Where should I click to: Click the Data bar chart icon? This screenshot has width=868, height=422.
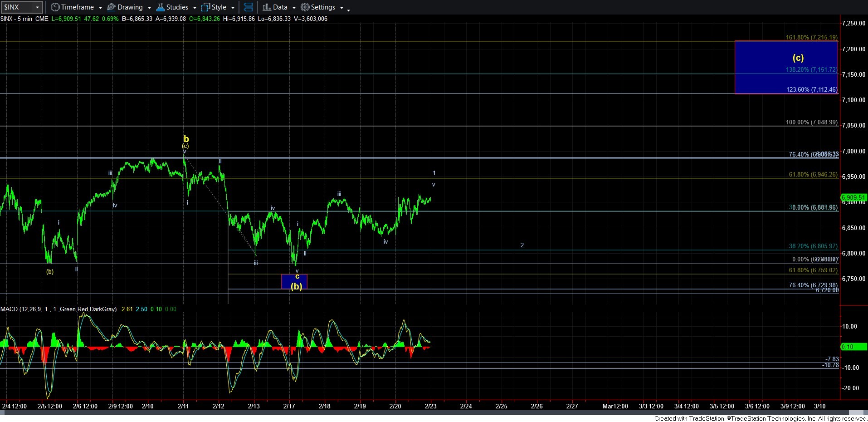pyautogui.click(x=267, y=7)
